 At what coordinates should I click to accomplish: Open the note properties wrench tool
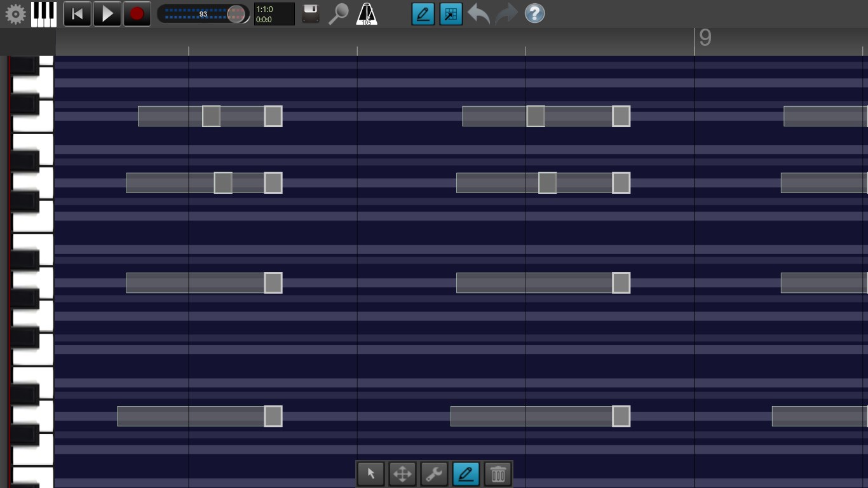(x=434, y=473)
